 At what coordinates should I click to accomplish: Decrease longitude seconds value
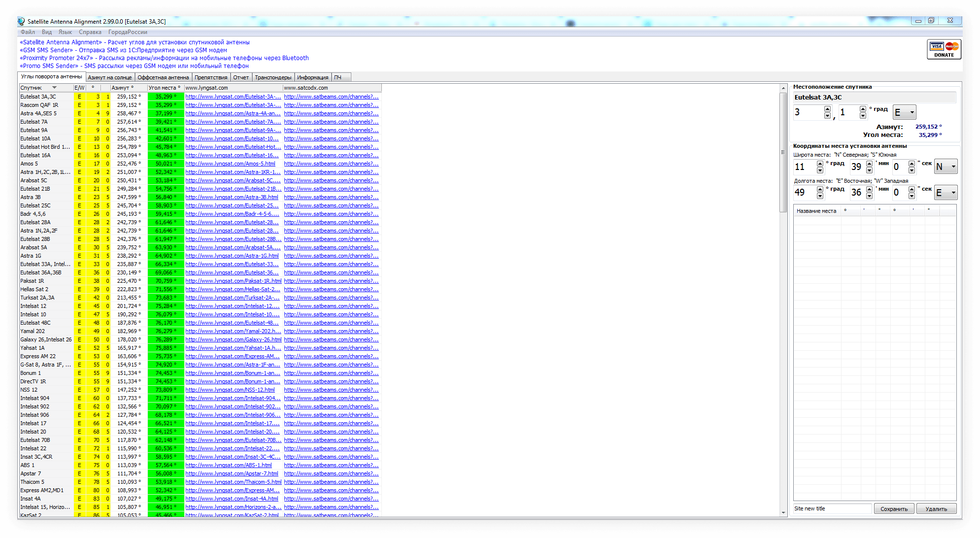pos(912,196)
